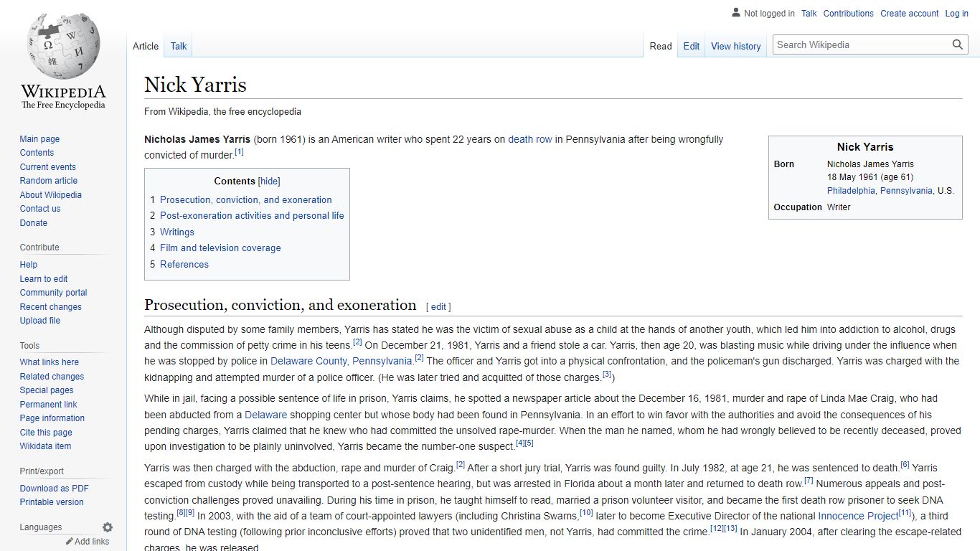Open the user Talk link at top
This screenshot has width=980, height=551.
(809, 14)
